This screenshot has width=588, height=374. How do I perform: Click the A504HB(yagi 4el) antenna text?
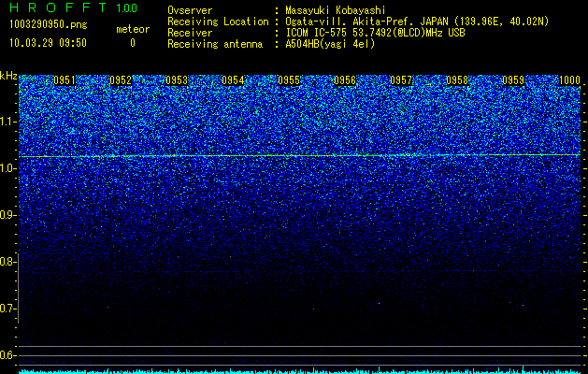click(x=330, y=44)
